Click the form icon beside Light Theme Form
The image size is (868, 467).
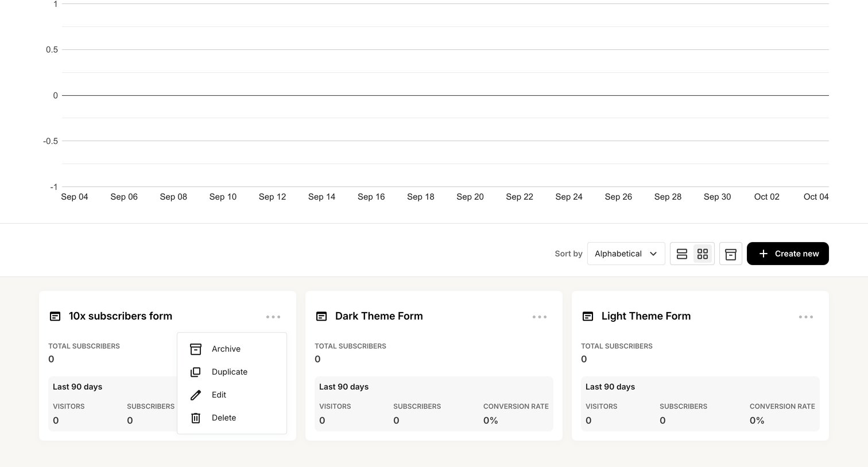[x=588, y=316]
